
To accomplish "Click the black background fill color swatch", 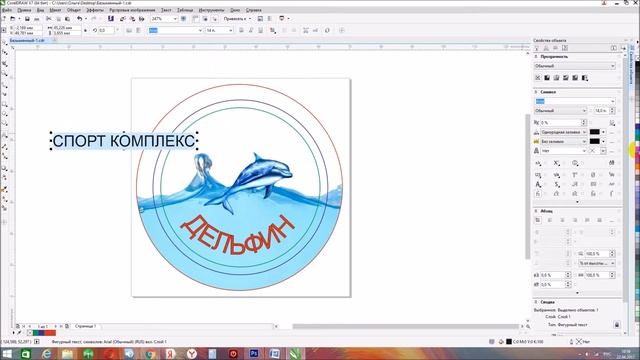I will coord(594,141).
